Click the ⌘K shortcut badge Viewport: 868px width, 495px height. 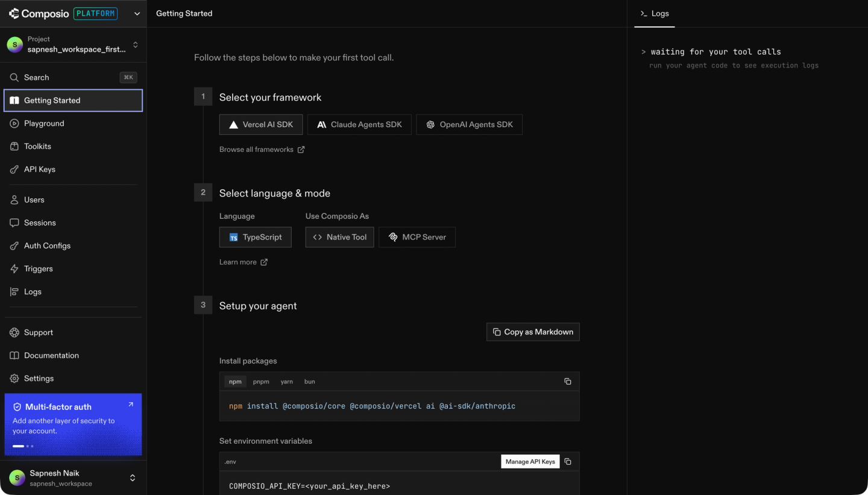(x=128, y=77)
